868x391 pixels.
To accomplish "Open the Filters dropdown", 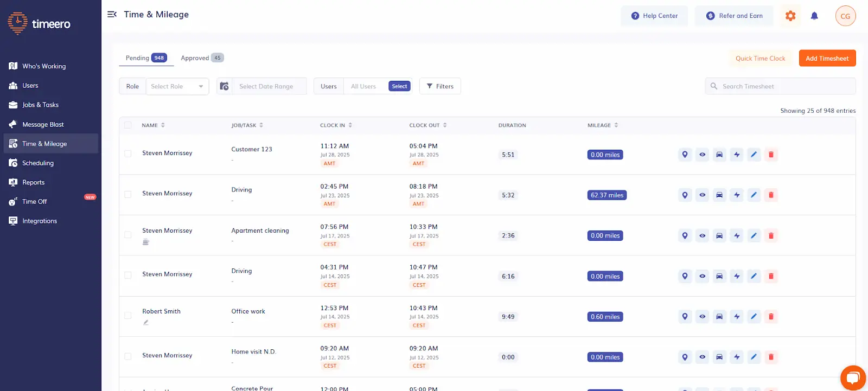I will [440, 86].
